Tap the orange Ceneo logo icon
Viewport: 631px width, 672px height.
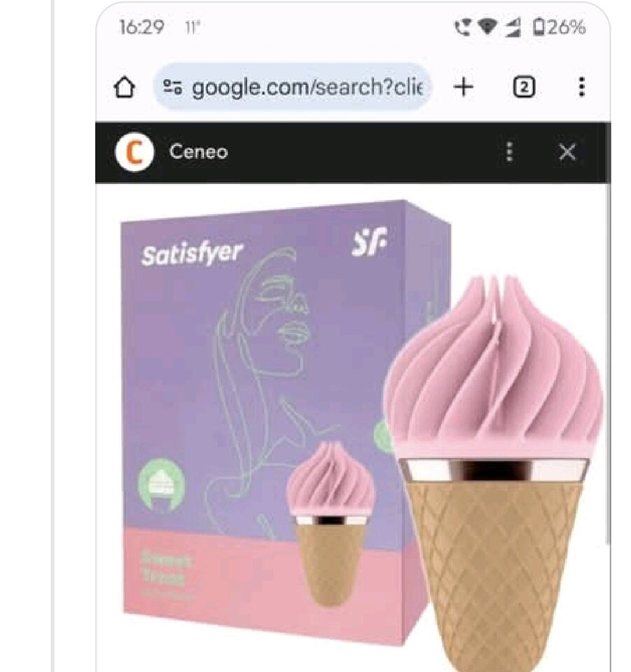(x=134, y=152)
